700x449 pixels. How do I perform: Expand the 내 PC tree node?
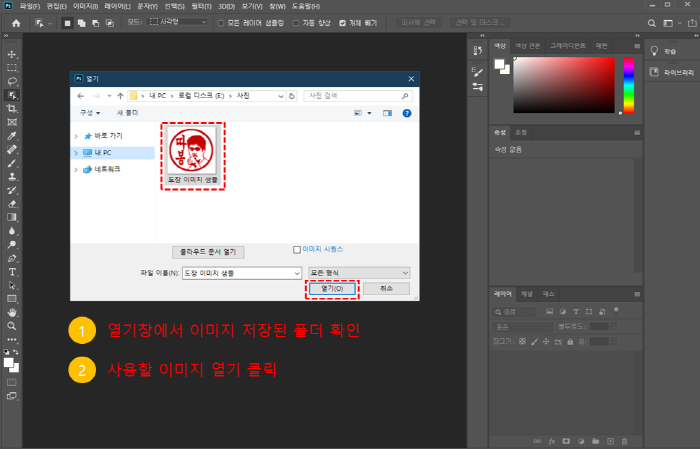(x=76, y=153)
